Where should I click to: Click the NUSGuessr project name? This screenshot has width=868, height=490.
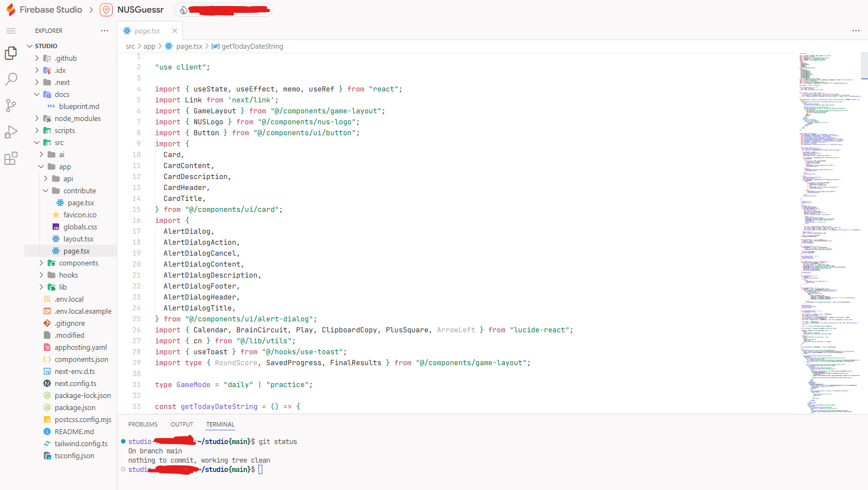140,10
